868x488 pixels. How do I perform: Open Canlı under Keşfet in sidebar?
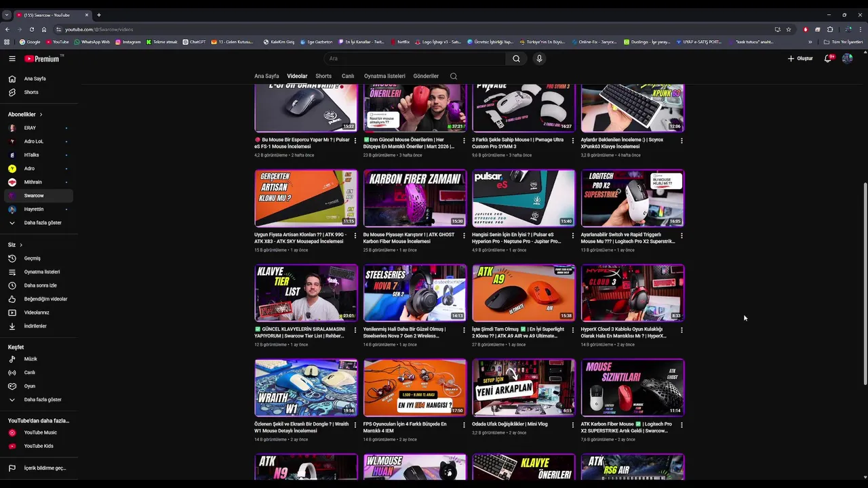(39, 372)
